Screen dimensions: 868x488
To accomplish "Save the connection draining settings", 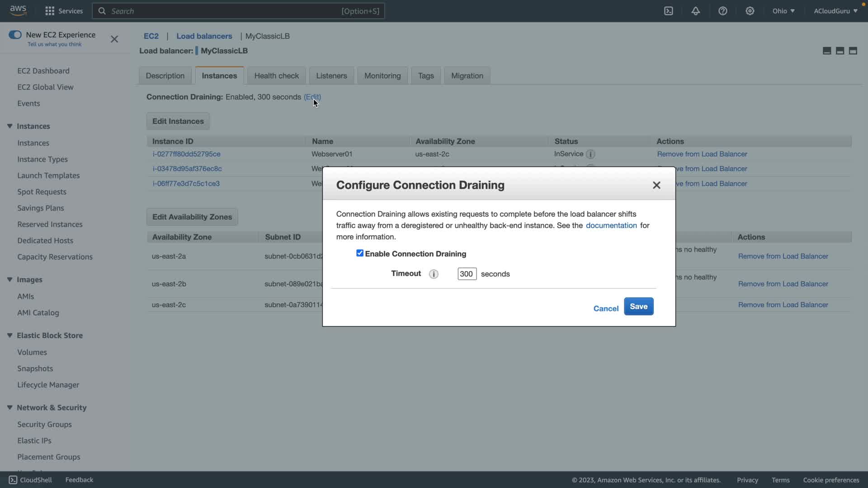I will point(638,306).
